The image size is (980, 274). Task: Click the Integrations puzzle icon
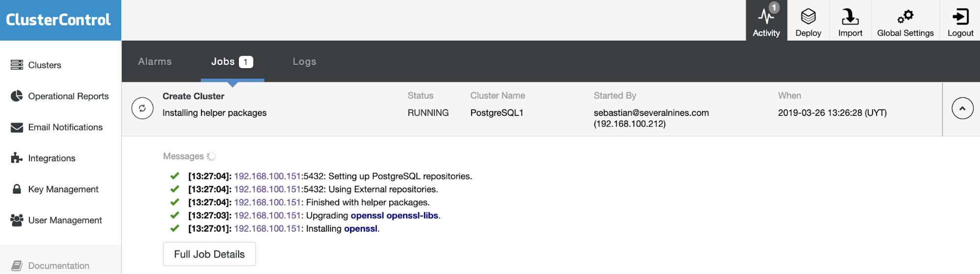(17, 158)
